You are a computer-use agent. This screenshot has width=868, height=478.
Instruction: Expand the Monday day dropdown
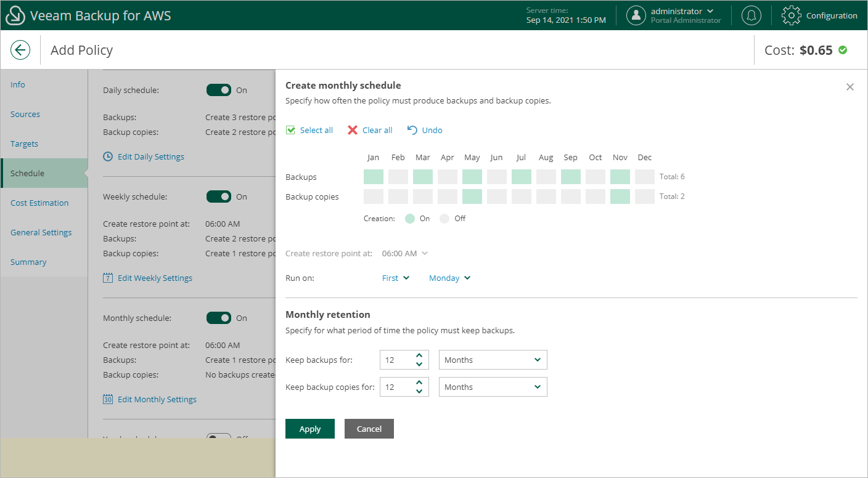[449, 278]
